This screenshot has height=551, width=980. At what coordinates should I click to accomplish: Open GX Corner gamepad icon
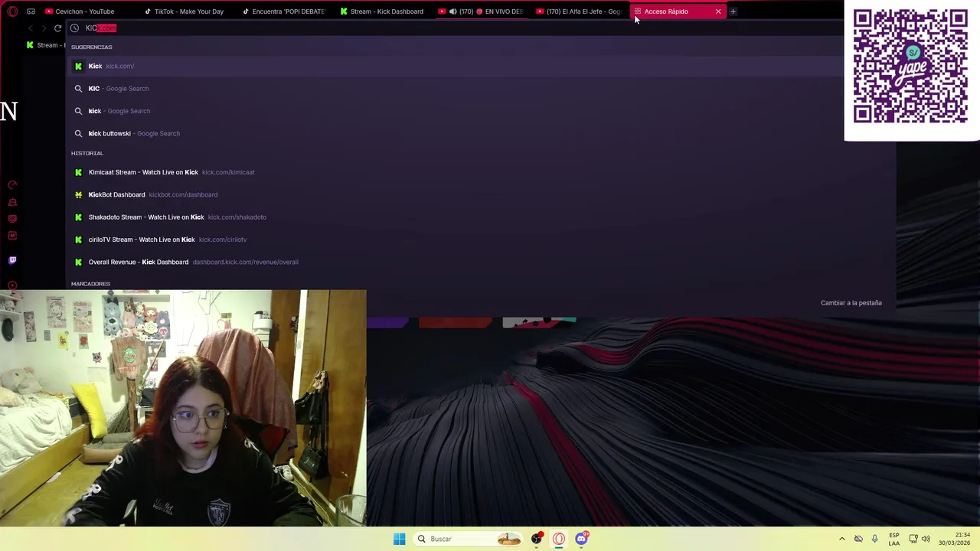pos(31,11)
